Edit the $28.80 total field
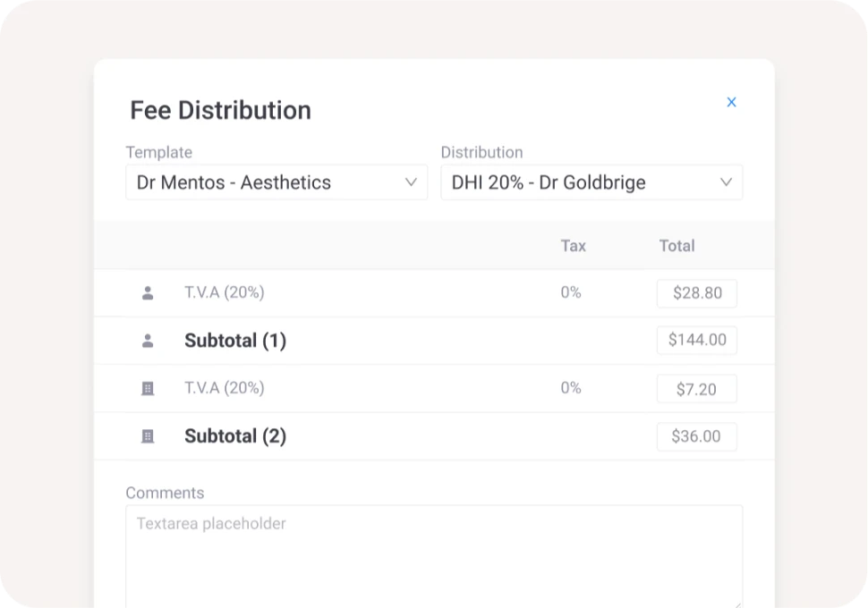This screenshot has height=608, width=868. pyautogui.click(x=696, y=293)
